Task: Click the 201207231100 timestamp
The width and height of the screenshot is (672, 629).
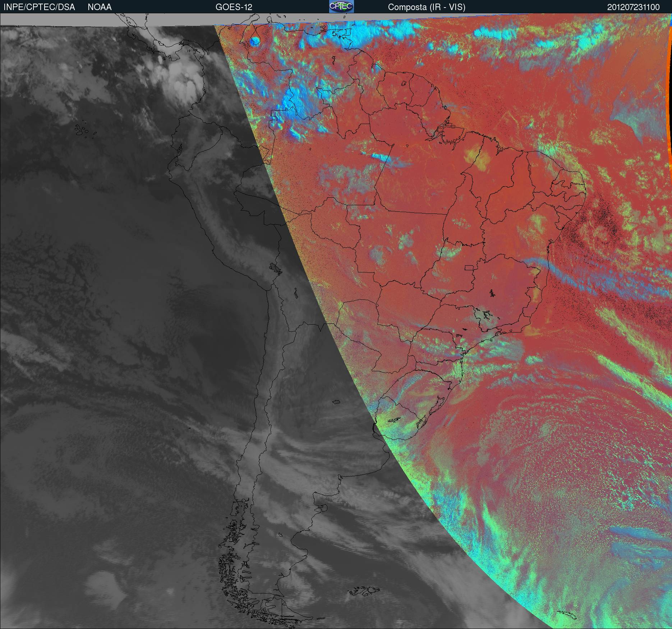Action: (633, 7)
